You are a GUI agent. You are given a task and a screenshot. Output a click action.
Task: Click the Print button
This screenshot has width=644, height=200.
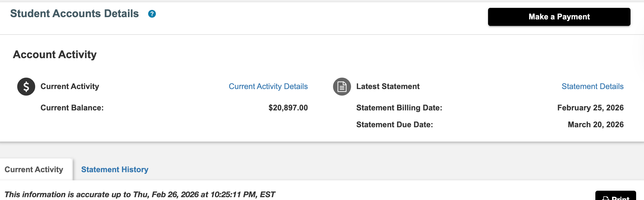(615, 197)
